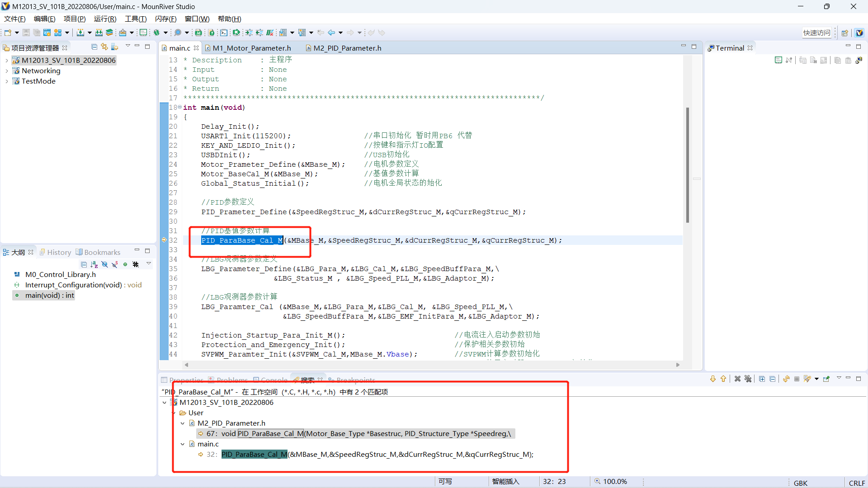Open the Terminal console toolbar icon
868x488 pixels.
coord(224,33)
